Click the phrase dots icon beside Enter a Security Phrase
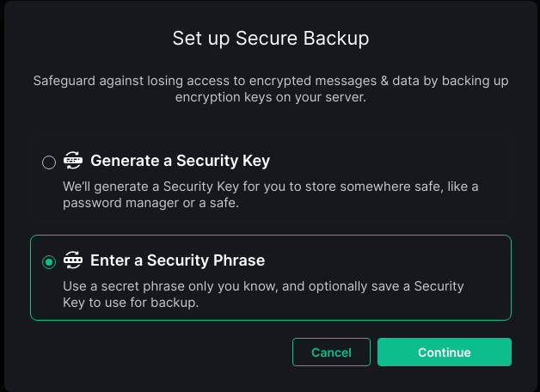Image resolution: width=540 pixels, height=392 pixels. pos(73,260)
